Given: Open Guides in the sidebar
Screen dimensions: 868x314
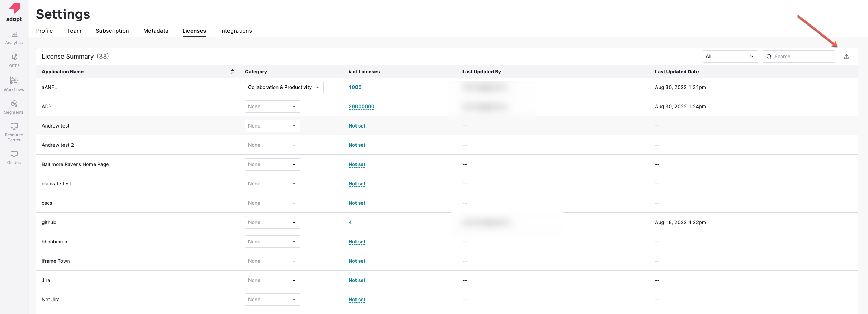Looking at the screenshot, I should coord(14,158).
